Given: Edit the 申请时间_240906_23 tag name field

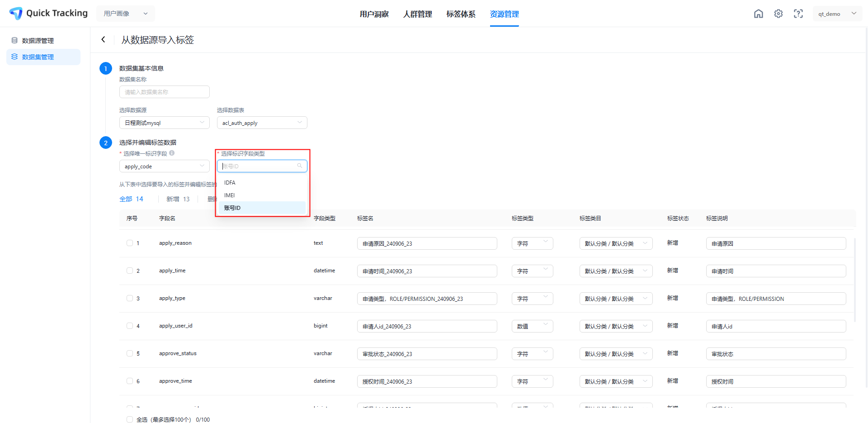Looking at the screenshot, I should (427, 271).
